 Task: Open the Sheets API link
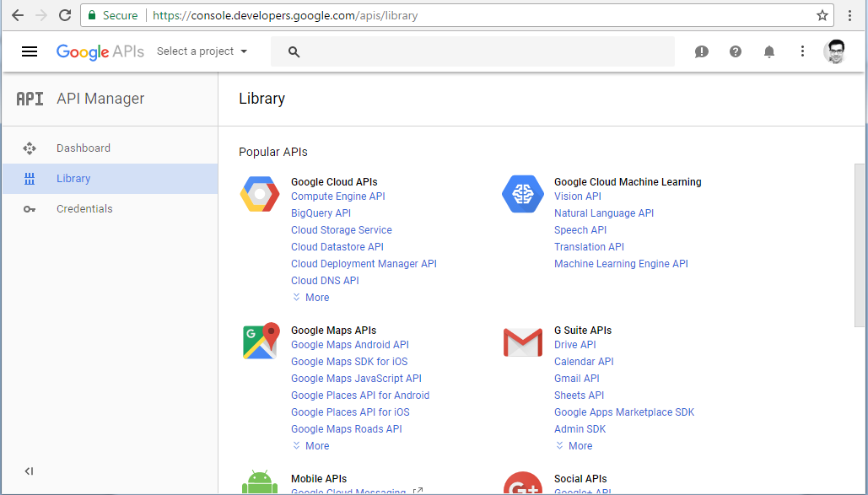579,395
